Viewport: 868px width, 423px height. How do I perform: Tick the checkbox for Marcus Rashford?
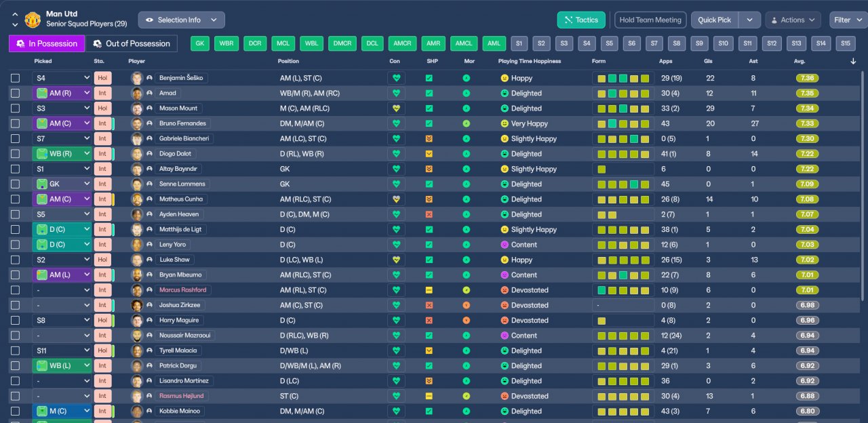click(15, 290)
